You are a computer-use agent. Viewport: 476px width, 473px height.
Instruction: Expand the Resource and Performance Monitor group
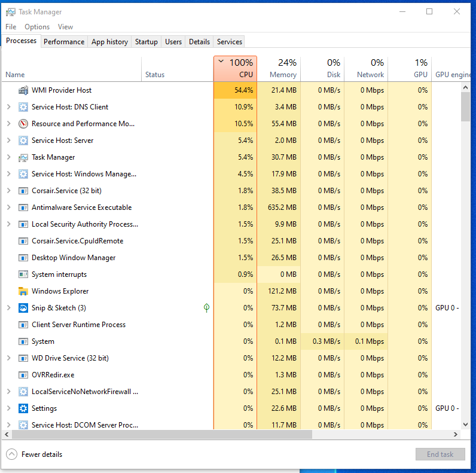[9, 124]
